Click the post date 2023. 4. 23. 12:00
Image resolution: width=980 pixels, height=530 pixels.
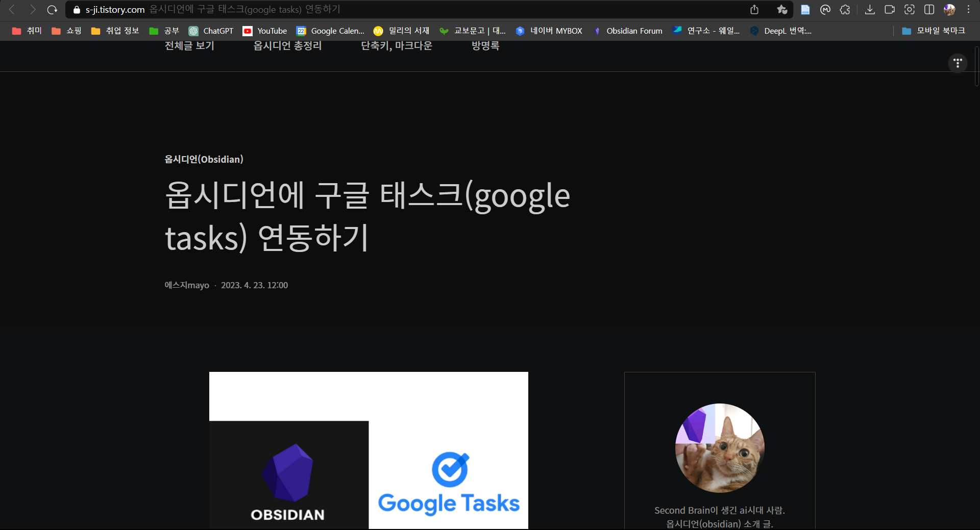tap(254, 285)
